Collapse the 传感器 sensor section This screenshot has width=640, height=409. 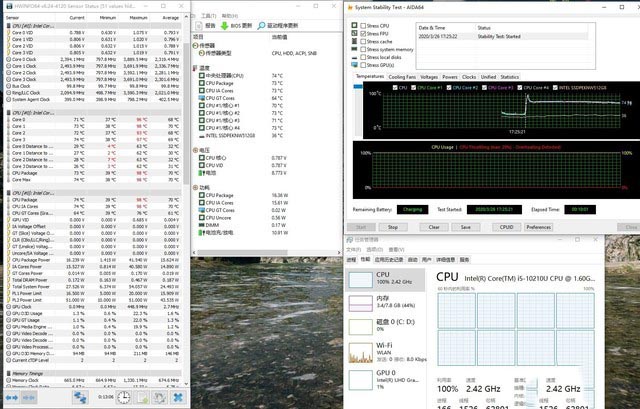pos(195,45)
